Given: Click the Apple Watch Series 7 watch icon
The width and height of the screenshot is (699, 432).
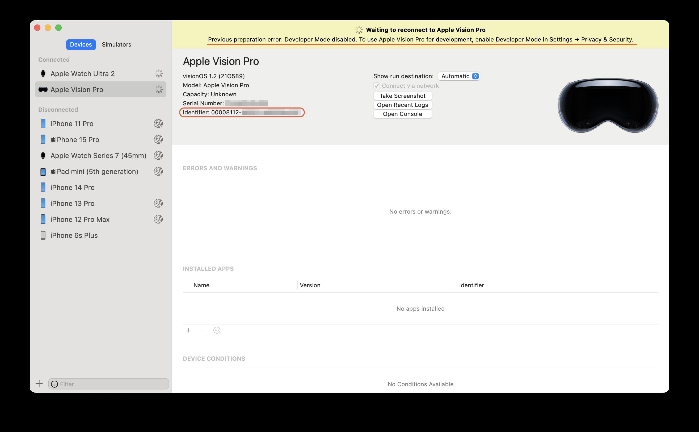Looking at the screenshot, I should coord(43,156).
